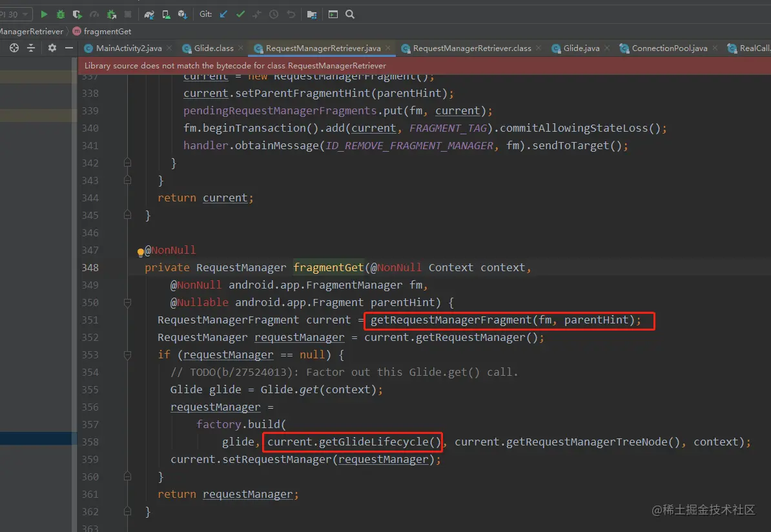Collapse code fold marker at line 345

pos(127,216)
